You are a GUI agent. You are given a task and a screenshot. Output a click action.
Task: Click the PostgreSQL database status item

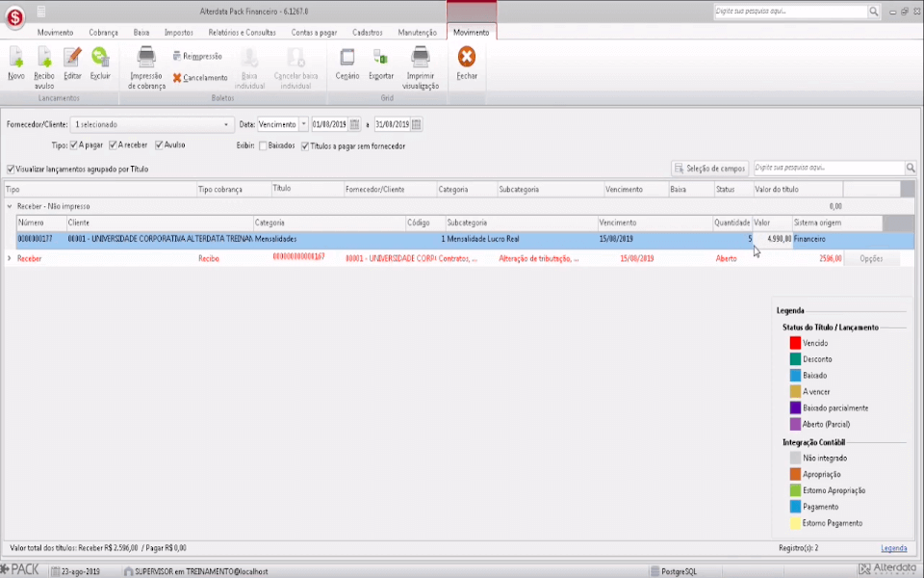(x=674, y=571)
